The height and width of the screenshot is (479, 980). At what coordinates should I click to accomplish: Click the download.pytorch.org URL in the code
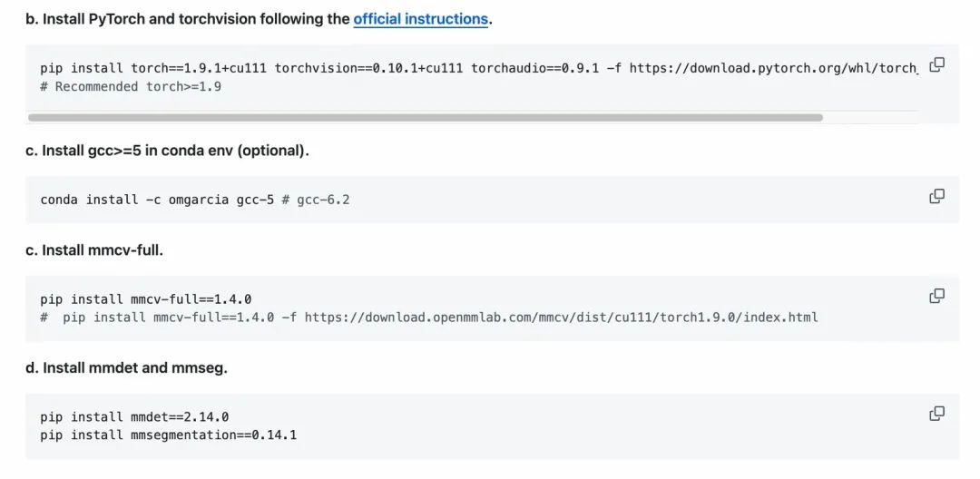pos(773,68)
